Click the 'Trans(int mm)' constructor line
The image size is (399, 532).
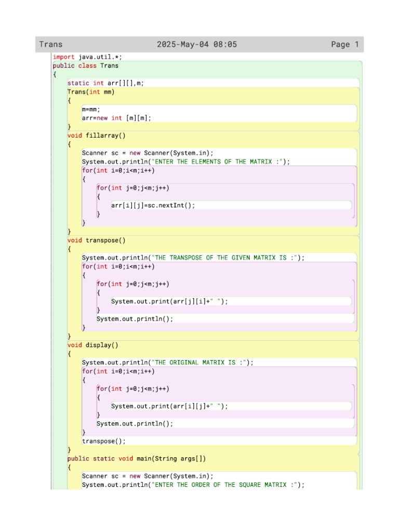91,92
